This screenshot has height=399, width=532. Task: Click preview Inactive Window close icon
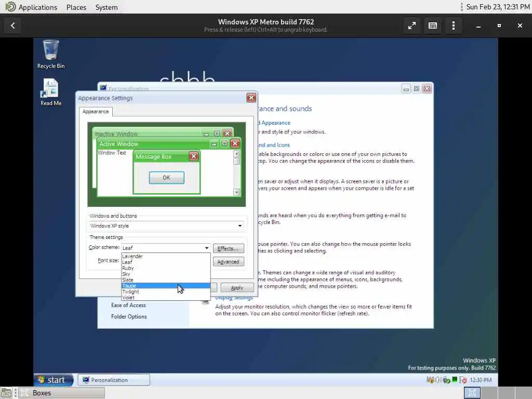228,134
